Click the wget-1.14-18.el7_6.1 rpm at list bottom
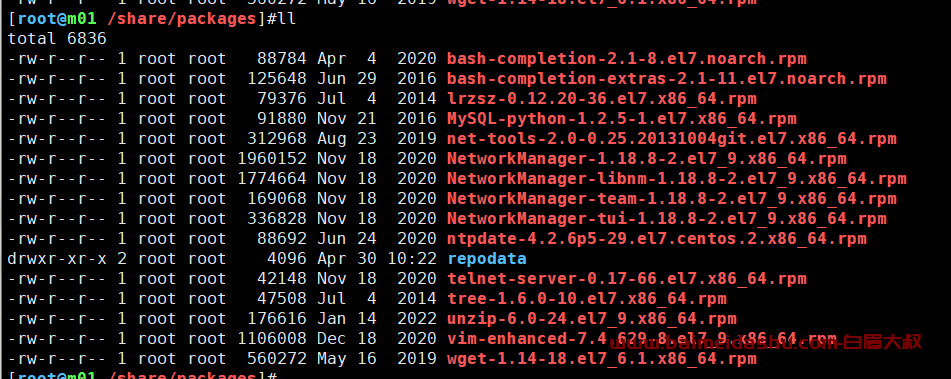 (x=602, y=360)
